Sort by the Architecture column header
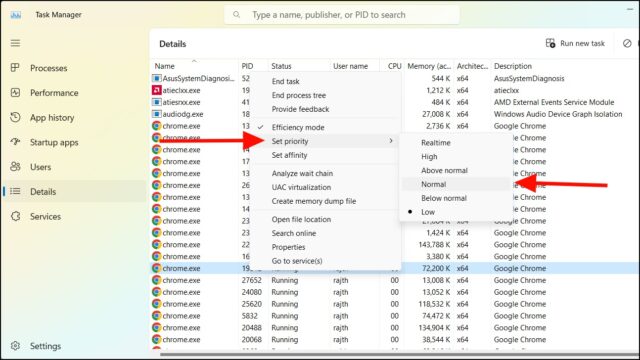 click(472, 66)
